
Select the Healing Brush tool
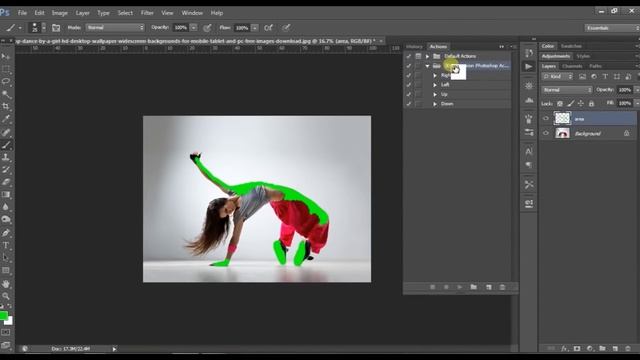pyautogui.click(x=6, y=132)
